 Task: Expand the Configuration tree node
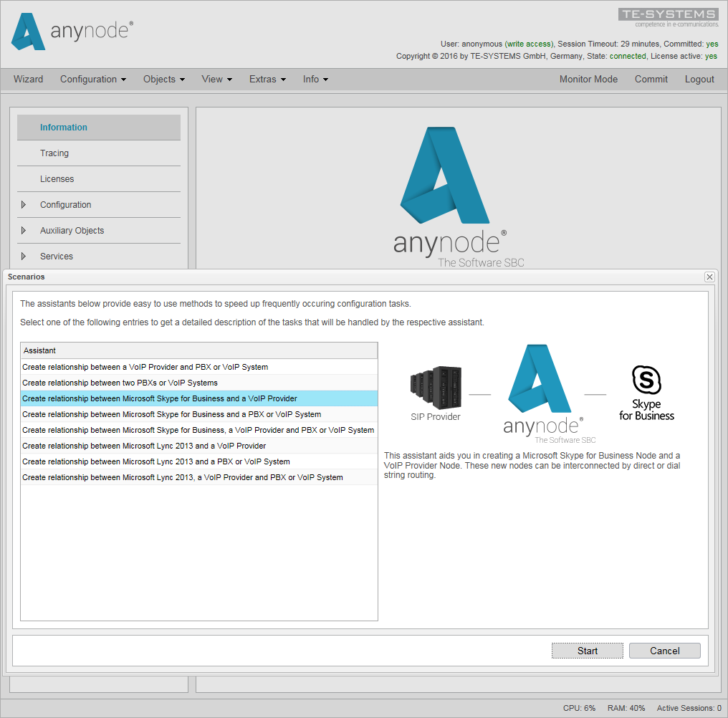24,205
